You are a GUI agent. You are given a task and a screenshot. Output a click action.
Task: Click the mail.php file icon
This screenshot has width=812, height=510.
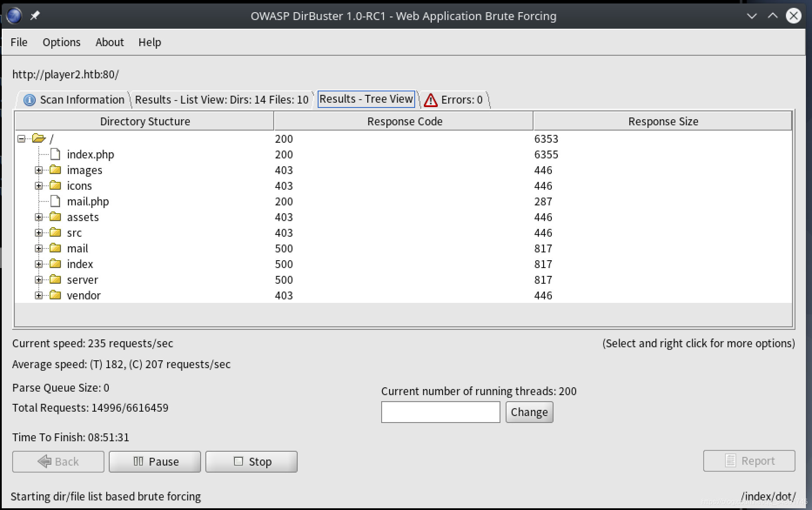[x=55, y=201]
